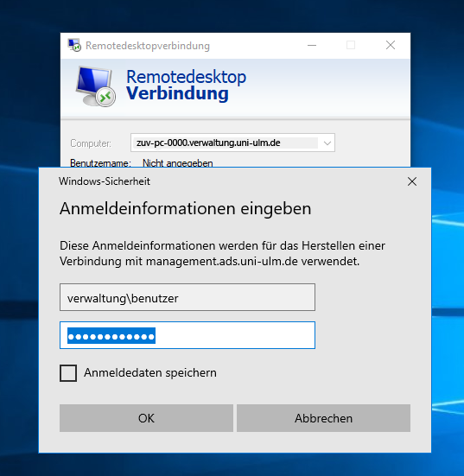This screenshot has height=476, width=464.
Task: Click the small Remotedesktopverbindung title bar icon
Action: click(x=74, y=45)
